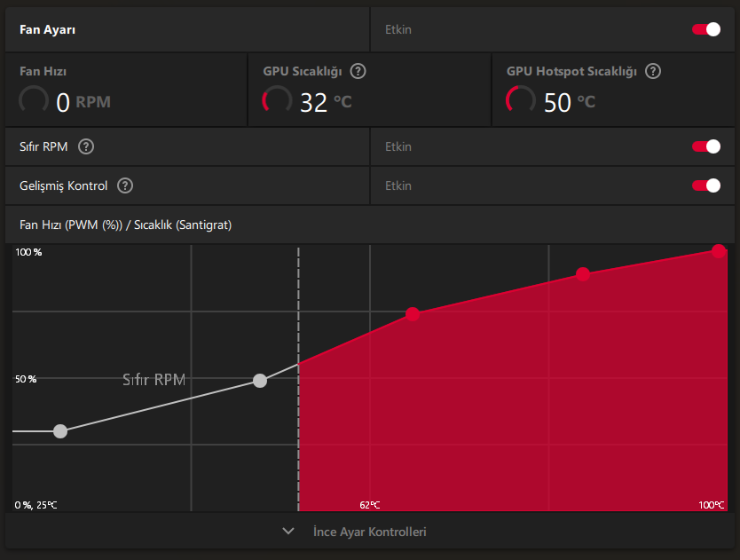Screen dimensions: 740x560
Task: Click the dashed Sıfır RPM threshold line
Action: [298, 378]
